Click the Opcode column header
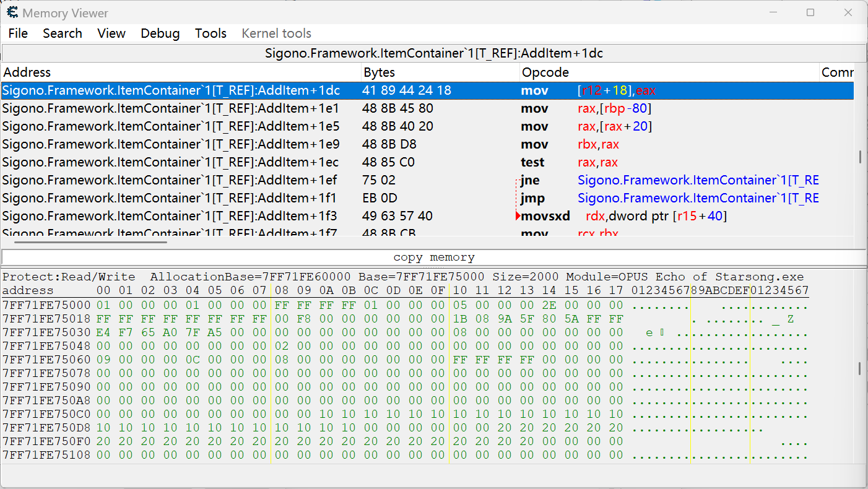 click(669, 72)
